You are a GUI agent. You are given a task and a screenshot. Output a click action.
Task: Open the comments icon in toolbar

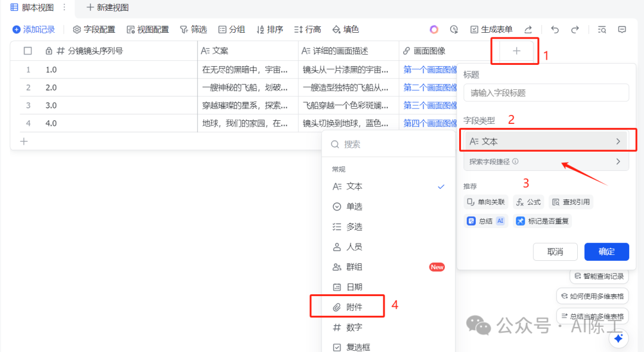(622, 29)
